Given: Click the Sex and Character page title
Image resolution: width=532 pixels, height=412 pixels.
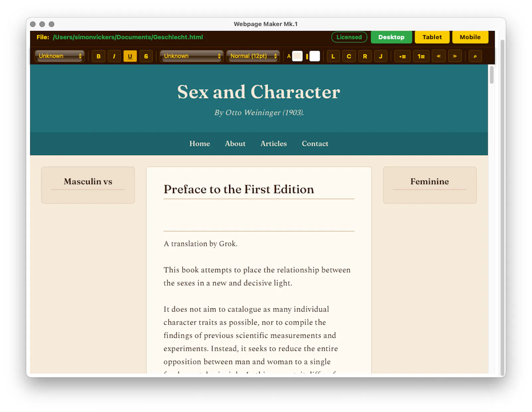Looking at the screenshot, I should point(259,92).
